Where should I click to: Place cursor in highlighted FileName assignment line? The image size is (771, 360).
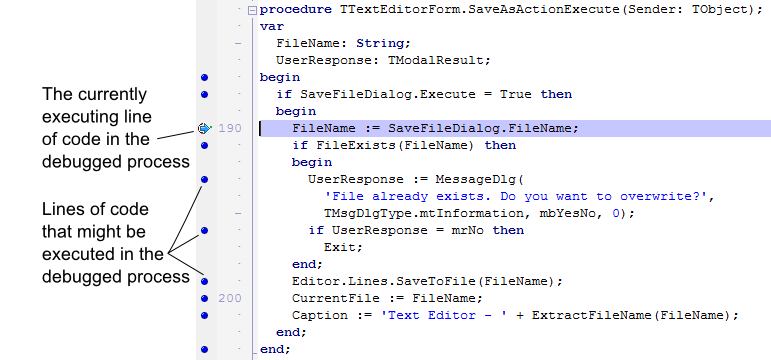point(515,128)
